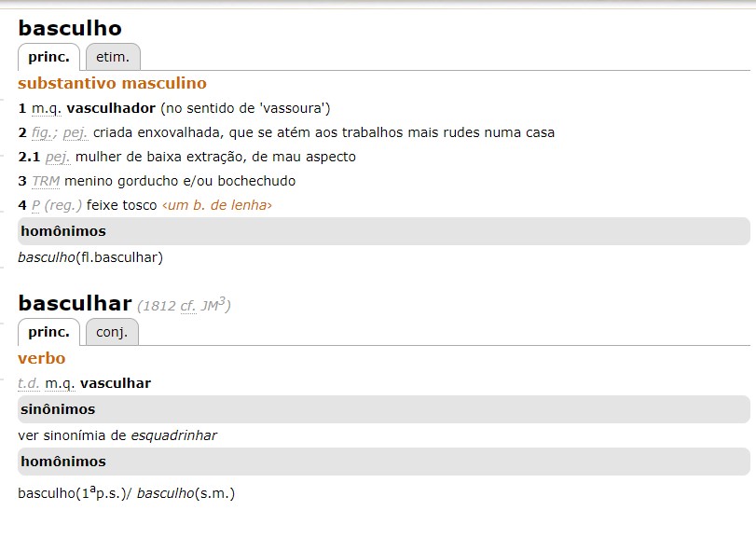Select the fig. usage label in sense 2
Image resolution: width=756 pixels, height=538 pixels.
click(x=39, y=131)
